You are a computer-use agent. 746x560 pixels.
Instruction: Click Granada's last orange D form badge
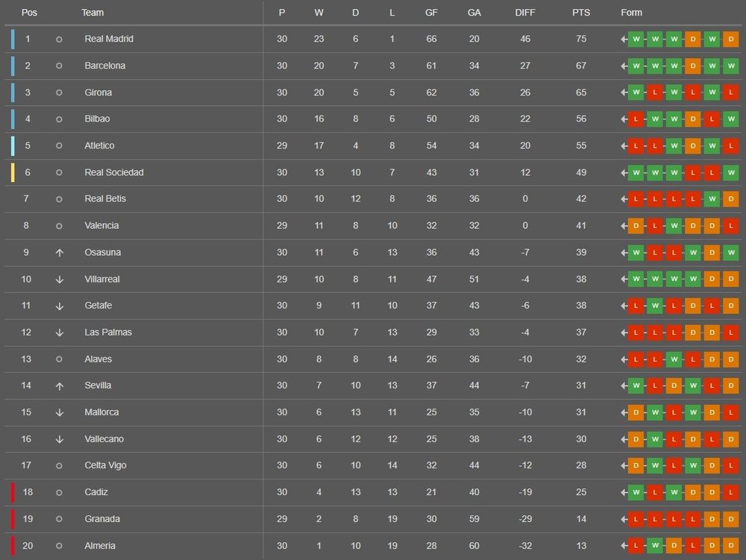coord(731,519)
